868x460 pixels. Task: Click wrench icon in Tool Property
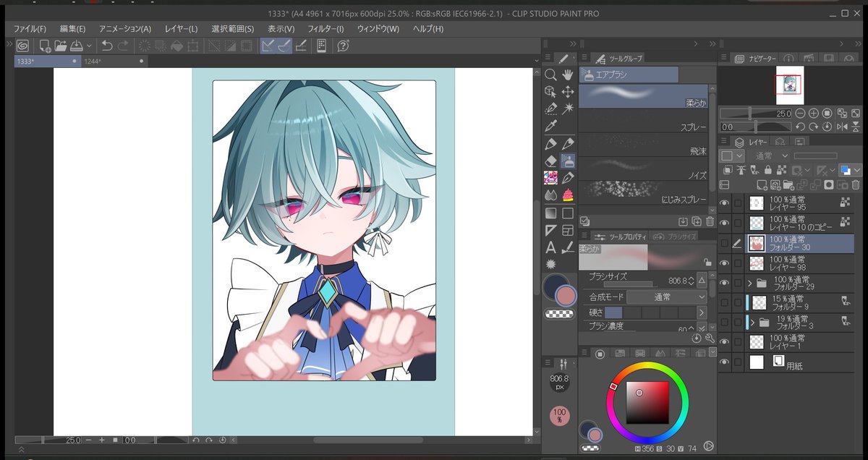[x=710, y=338]
